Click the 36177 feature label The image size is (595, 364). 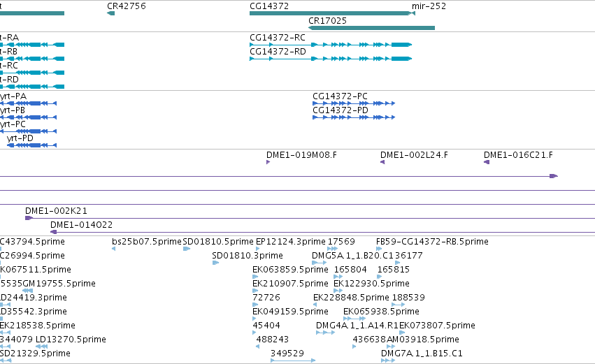(x=409, y=256)
